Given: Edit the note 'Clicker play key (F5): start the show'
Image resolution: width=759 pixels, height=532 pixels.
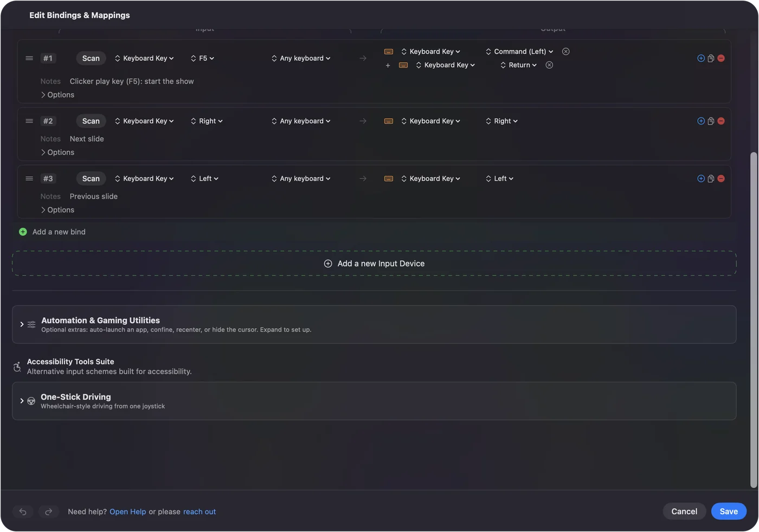Looking at the screenshot, I should coord(132,81).
